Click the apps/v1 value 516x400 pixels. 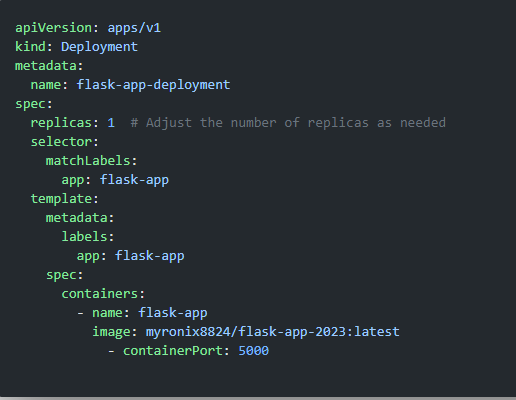[x=134, y=28]
